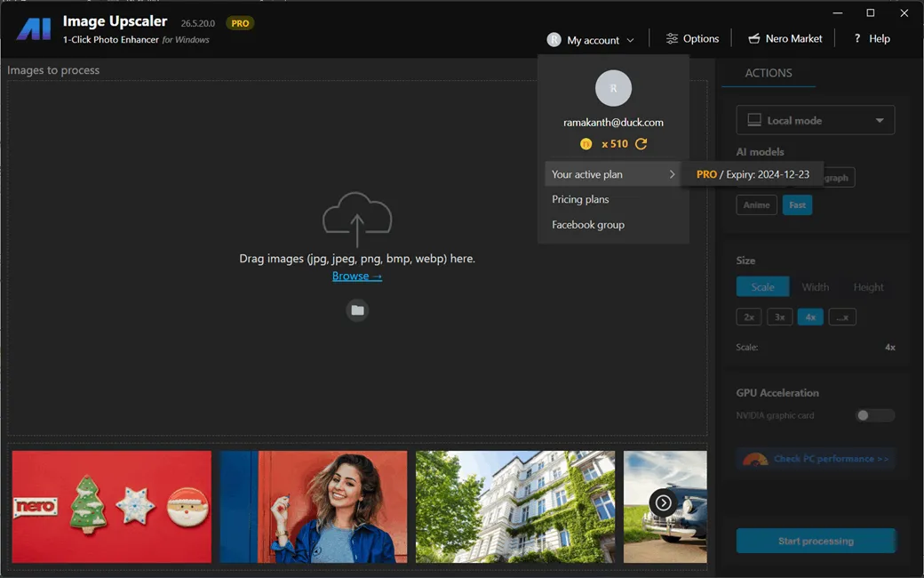
Task: Click the R account avatar icon
Action: (612, 88)
